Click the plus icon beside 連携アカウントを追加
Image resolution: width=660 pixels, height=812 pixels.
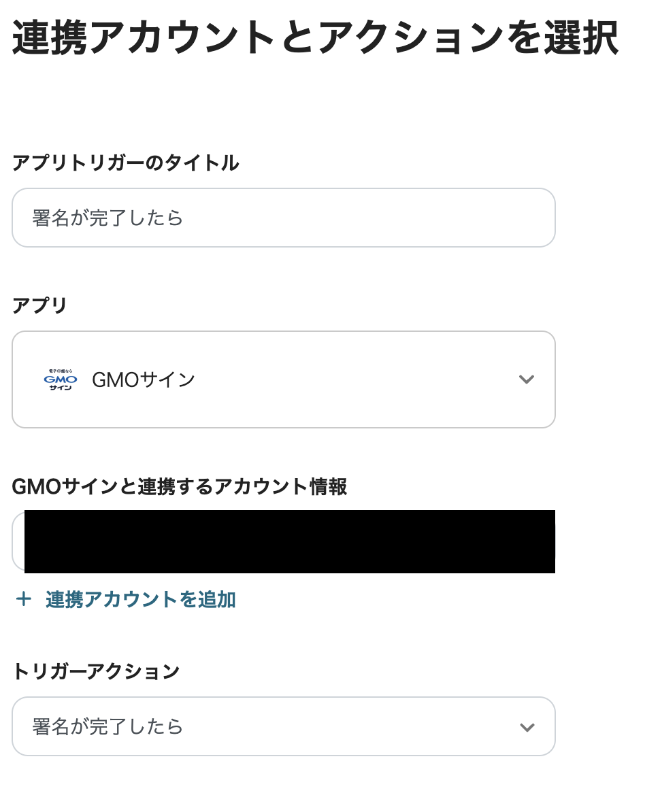tap(24, 600)
